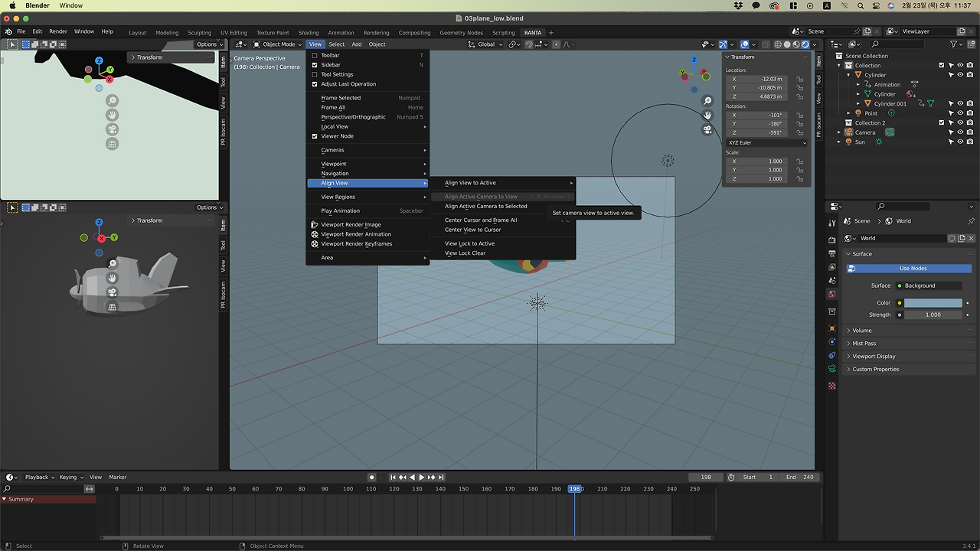Open the Object Mode dropdown
Screen dimensions: 980x551
(276, 44)
